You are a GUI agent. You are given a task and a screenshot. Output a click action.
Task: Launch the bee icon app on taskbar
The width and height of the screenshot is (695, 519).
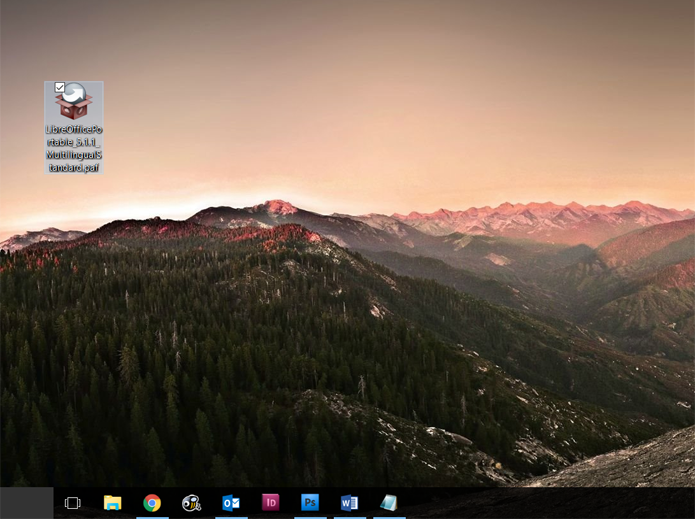(x=191, y=503)
